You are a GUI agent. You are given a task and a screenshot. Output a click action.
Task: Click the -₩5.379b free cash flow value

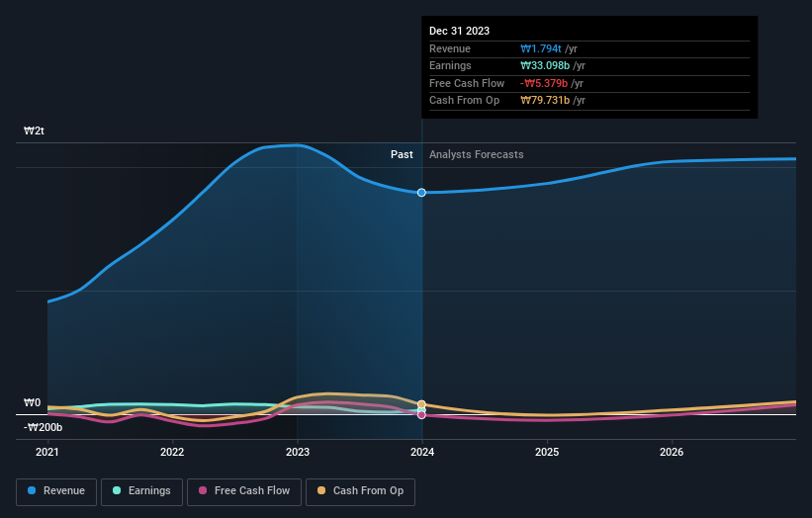point(544,83)
